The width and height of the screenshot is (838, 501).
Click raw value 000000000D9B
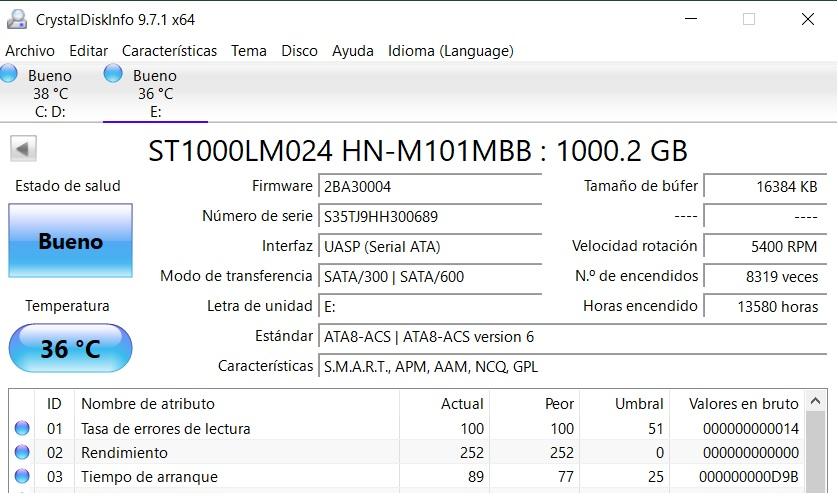pos(749,476)
